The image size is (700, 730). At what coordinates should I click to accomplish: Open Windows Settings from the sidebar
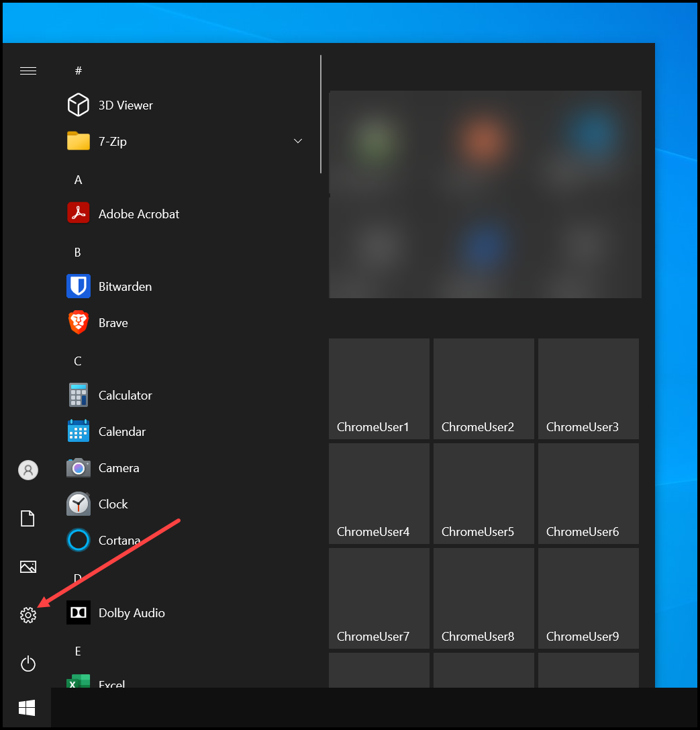pyautogui.click(x=28, y=614)
